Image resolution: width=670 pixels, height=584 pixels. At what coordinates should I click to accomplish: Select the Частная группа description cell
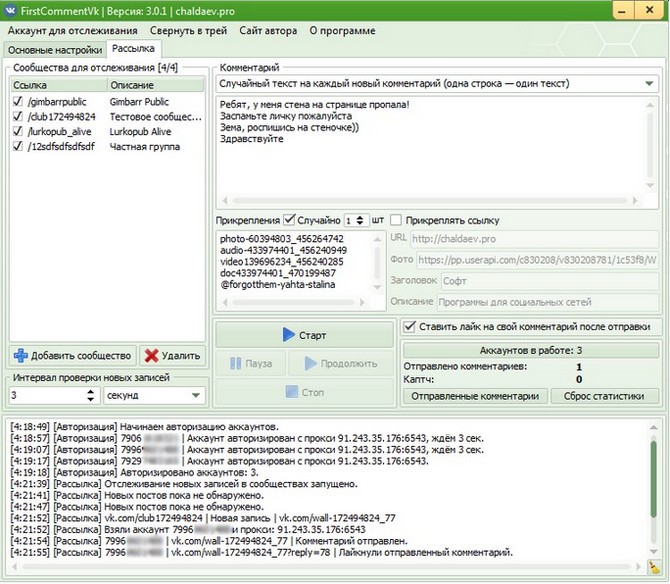[144, 147]
